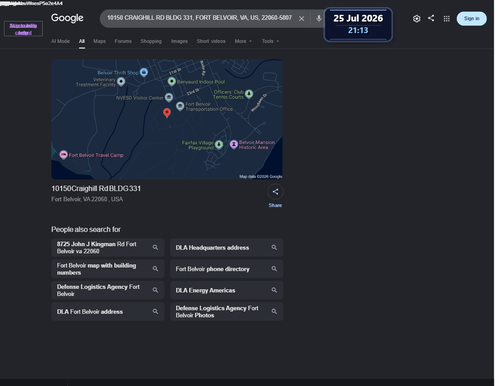The width and height of the screenshot is (500, 386).
Task: Switch to the AI Mode tab
Action: pyautogui.click(x=60, y=41)
